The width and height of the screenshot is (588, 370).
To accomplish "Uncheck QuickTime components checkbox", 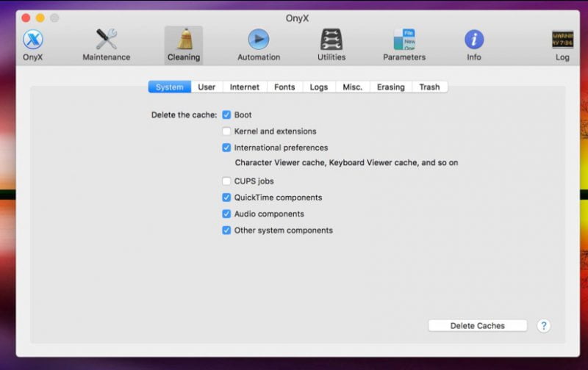I will (x=226, y=197).
